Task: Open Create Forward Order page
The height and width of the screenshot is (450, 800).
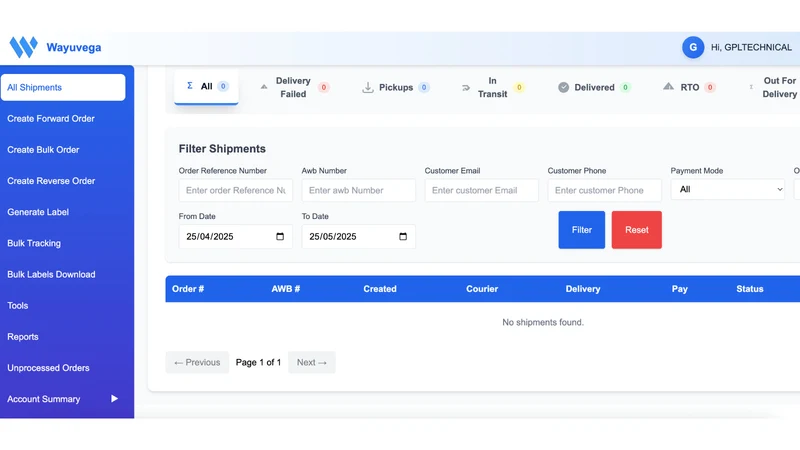Action: click(x=63, y=118)
